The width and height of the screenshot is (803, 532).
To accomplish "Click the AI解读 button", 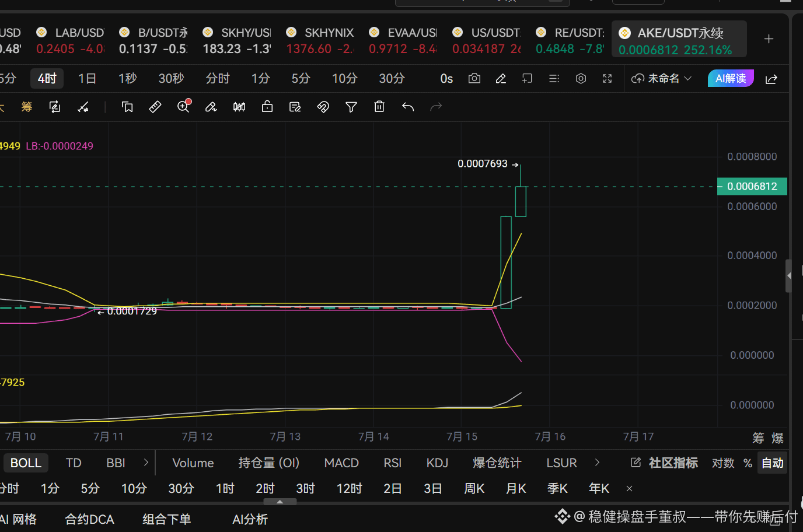I will pyautogui.click(x=731, y=78).
